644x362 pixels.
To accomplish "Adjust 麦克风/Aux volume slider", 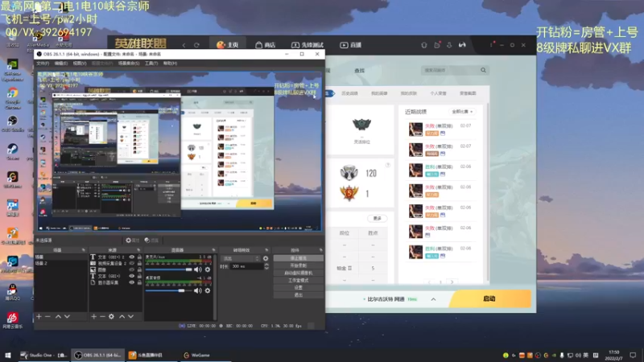I will pos(169,269).
